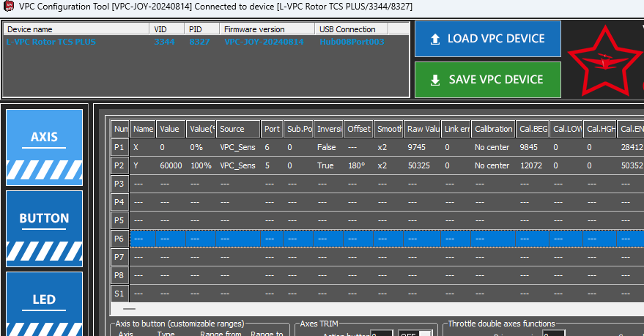The image size is (644, 336).
Task: Click the 180° offset in row P2
Action: [357, 165]
